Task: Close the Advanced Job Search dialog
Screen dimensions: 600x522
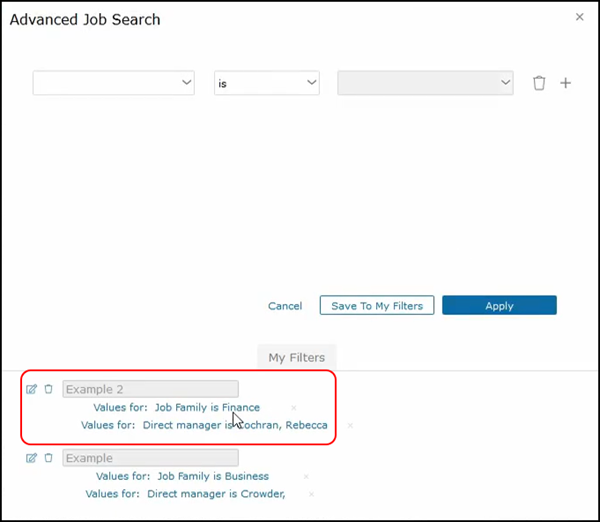Action: [x=580, y=17]
